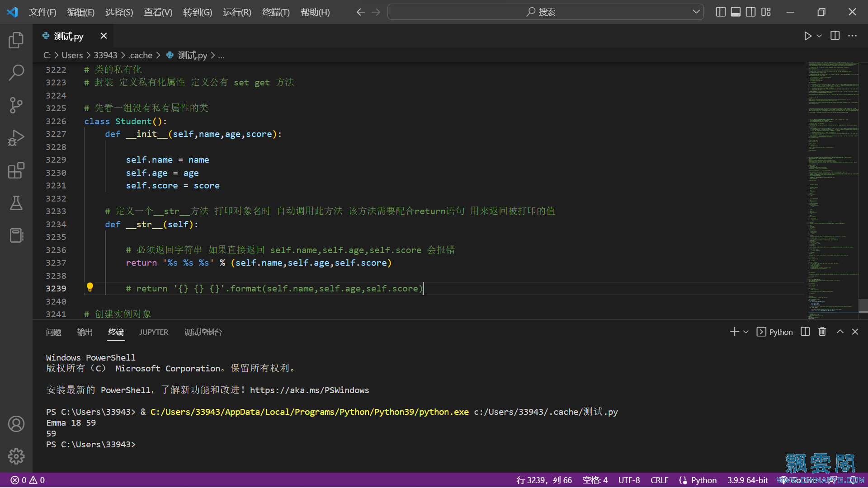Expand the run button dropdown arrow
Image resolution: width=868 pixels, height=488 pixels.
coord(819,36)
